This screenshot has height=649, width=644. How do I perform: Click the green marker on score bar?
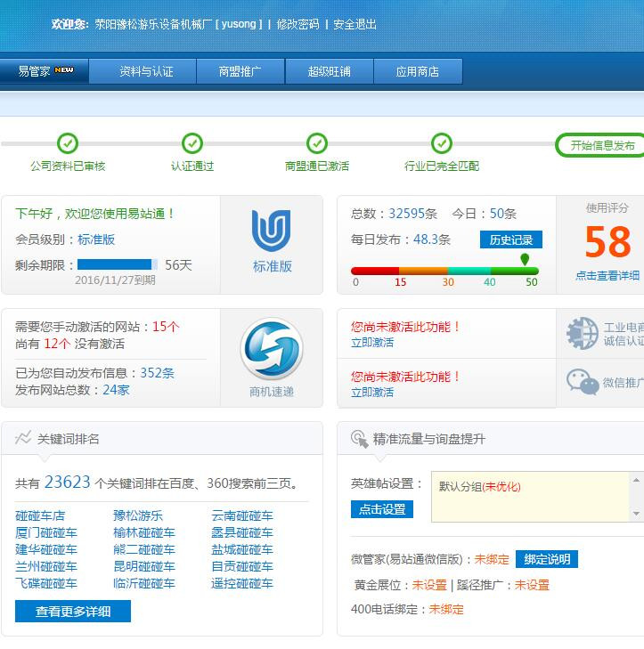tap(525, 259)
